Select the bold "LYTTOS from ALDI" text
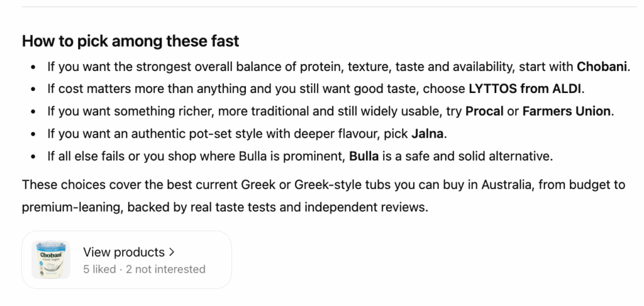Viewport: 644px width, 306px height. pos(526,89)
